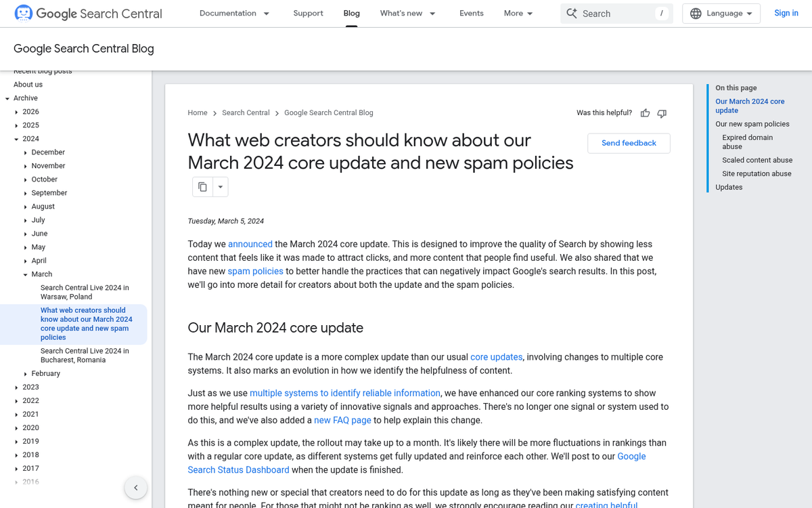Expand June under 2024
This screenshot has height=508, width=812.
[x=26, y=234]
